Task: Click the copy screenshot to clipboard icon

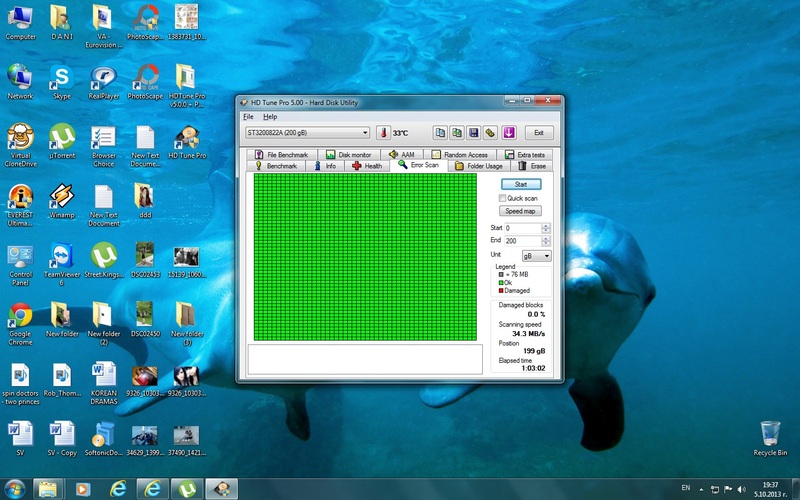Action: coord(457,132)
